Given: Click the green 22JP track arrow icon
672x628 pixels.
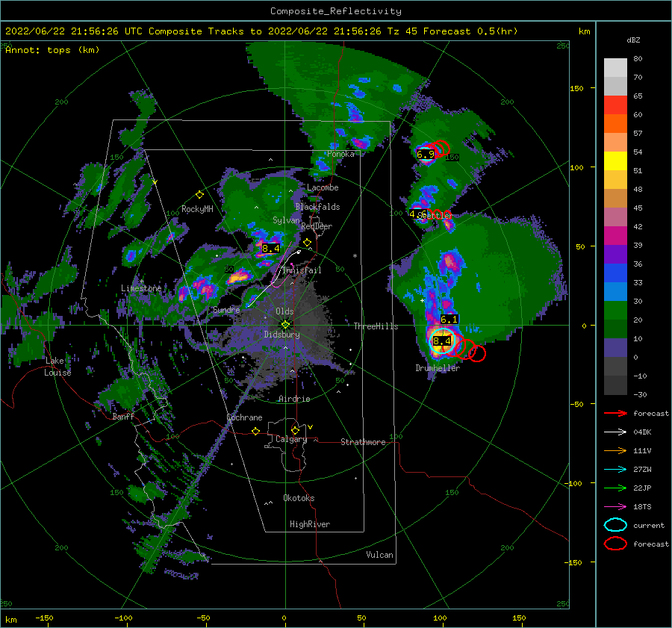Looking at the screenshot, I should tap(615, 488).
